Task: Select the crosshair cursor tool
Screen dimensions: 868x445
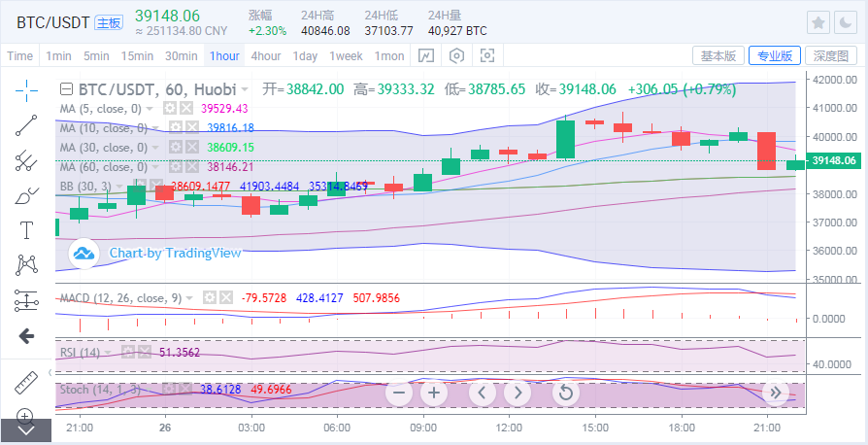Action: [x=26, y=90]
